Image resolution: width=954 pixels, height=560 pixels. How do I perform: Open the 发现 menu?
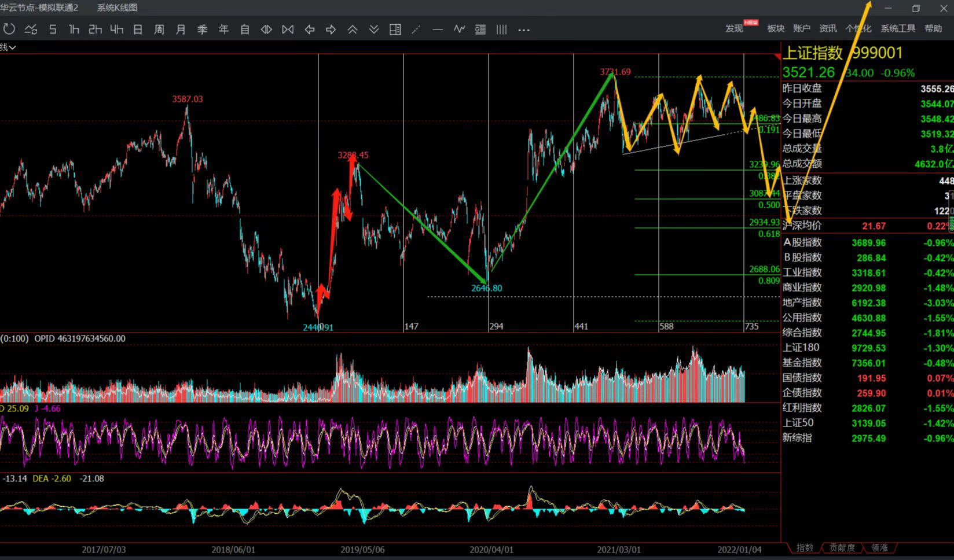[734, 28]
